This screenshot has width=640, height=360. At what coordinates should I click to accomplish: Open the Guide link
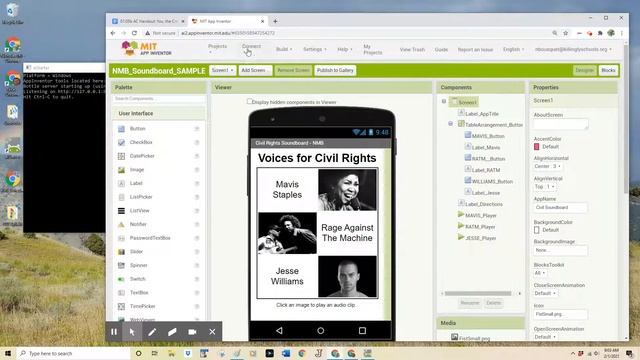[441, 49]
